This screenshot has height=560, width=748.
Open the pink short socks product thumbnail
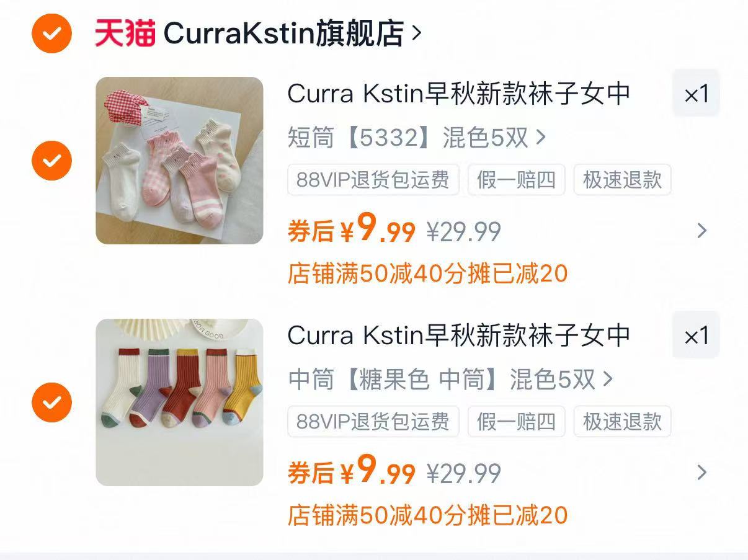179,161
